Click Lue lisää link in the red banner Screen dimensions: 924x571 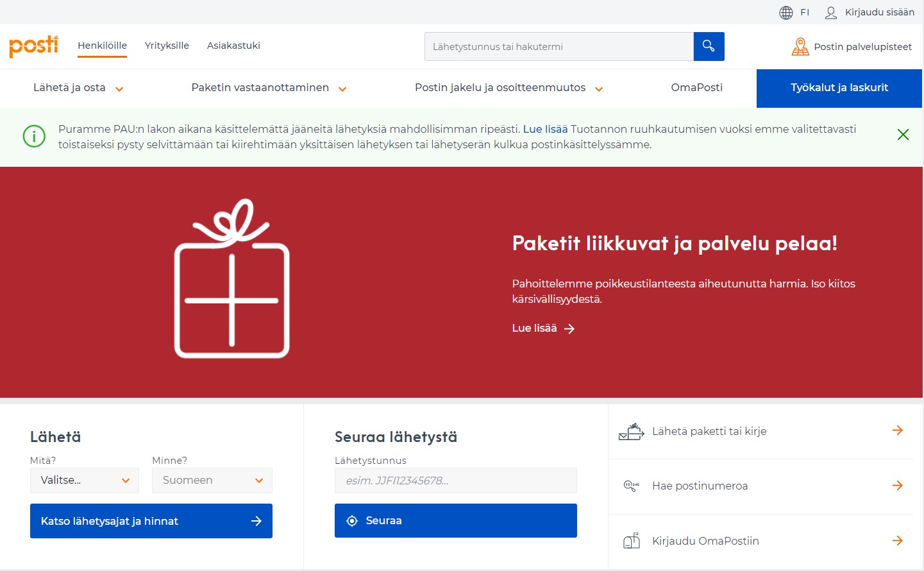coord(534,328)
